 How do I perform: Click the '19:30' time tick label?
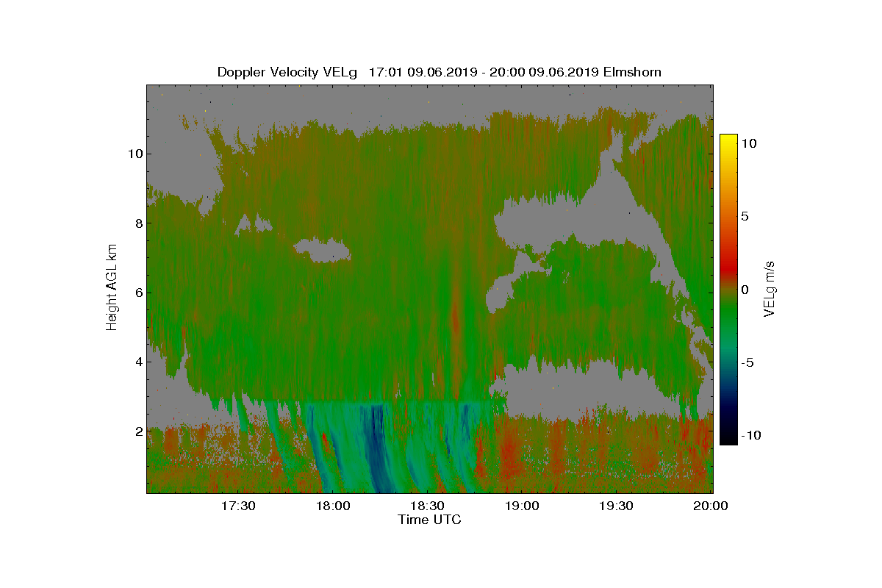[617, 506]
